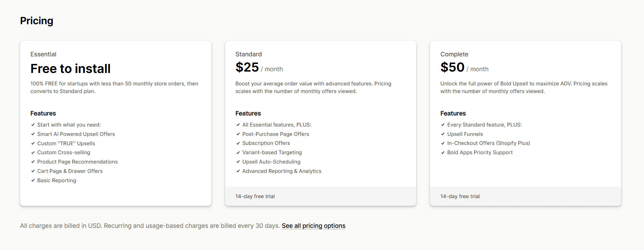The height and width of the screenshot is (250, 644).
Task: Click the checkmark beside In-Checkout Offers (Shopify Plus)
Action: tap(443, 143)
